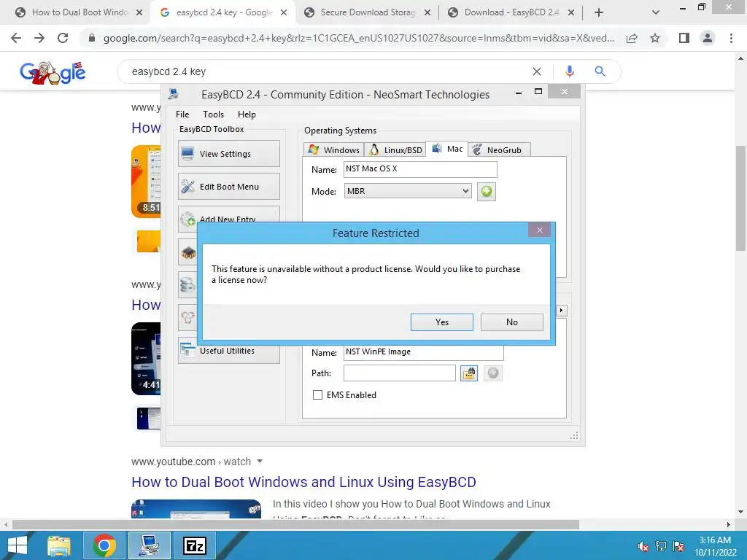
Task: Click the page vertical scrollbar
Action: [740, 198]
